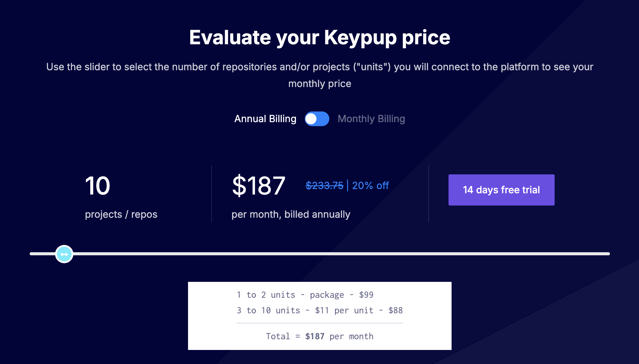
Task: Click the divider left of the price
Action: 211,194
